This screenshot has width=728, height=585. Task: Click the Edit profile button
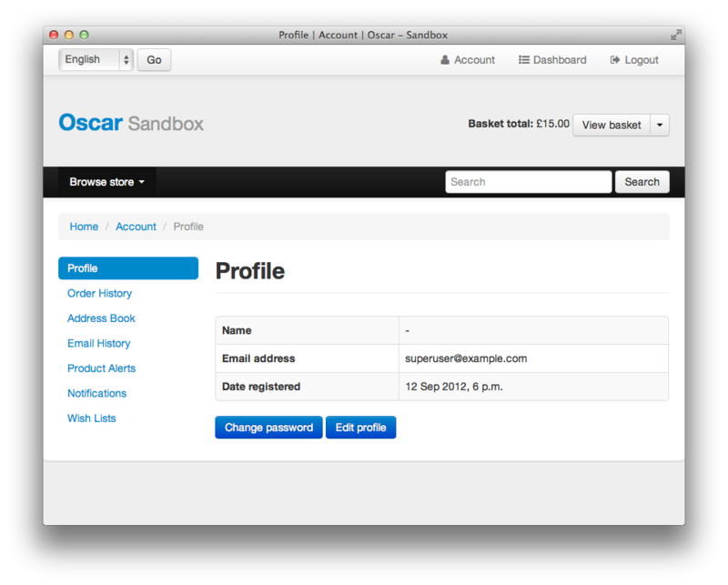(x=360, y=427)
